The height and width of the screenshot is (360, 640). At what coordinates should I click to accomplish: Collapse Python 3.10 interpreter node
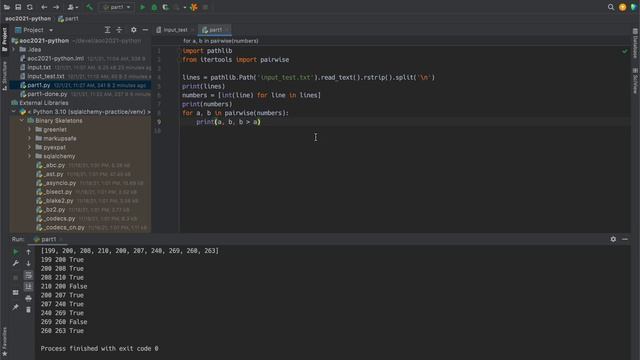[x=14, y=112]
